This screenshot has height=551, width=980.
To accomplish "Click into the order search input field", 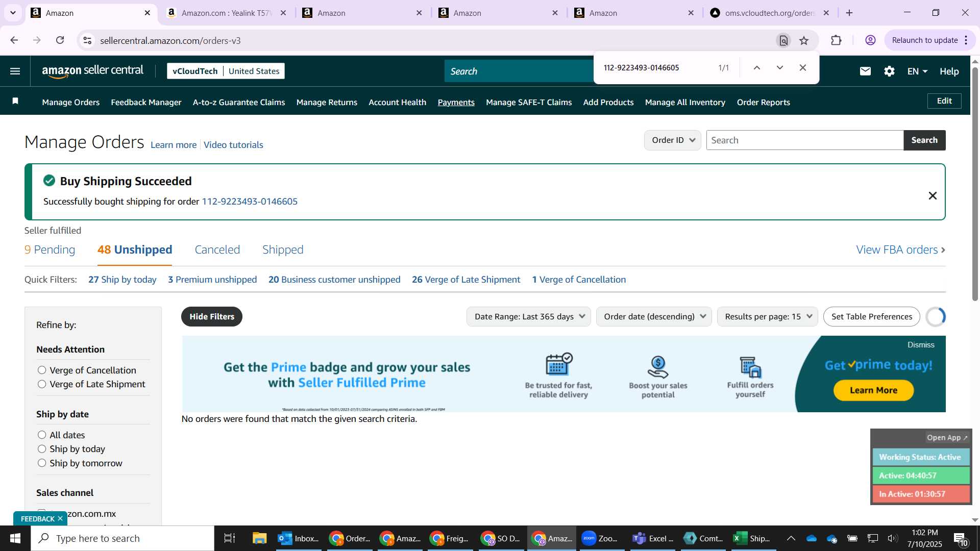I will click(x=805, y=140).
